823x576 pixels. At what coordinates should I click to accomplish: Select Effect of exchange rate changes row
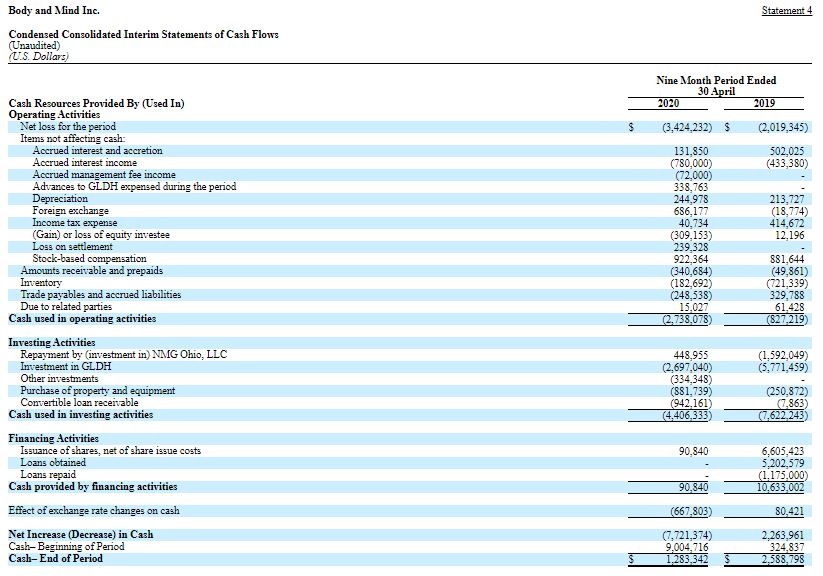(94, 511)
